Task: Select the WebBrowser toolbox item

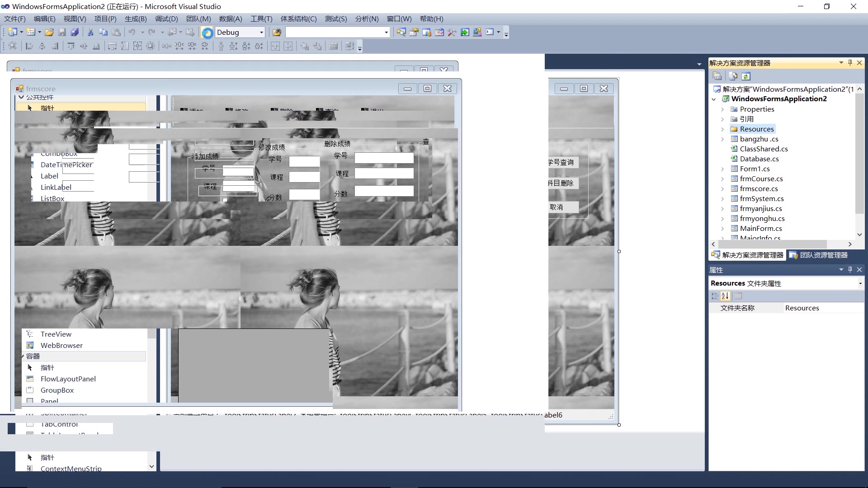Action: 61,345
